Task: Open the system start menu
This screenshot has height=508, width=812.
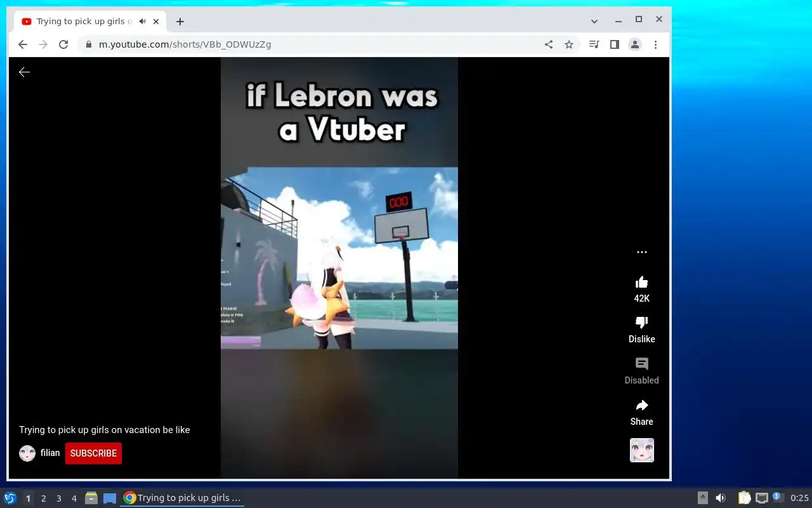Action: point(10,498)
